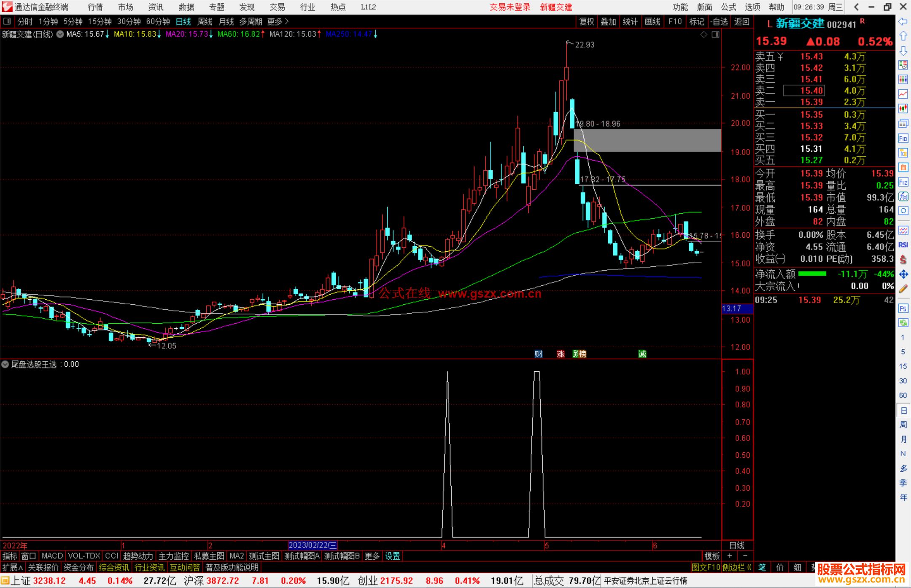Select the MACD indicator tab

pos(52,556)
